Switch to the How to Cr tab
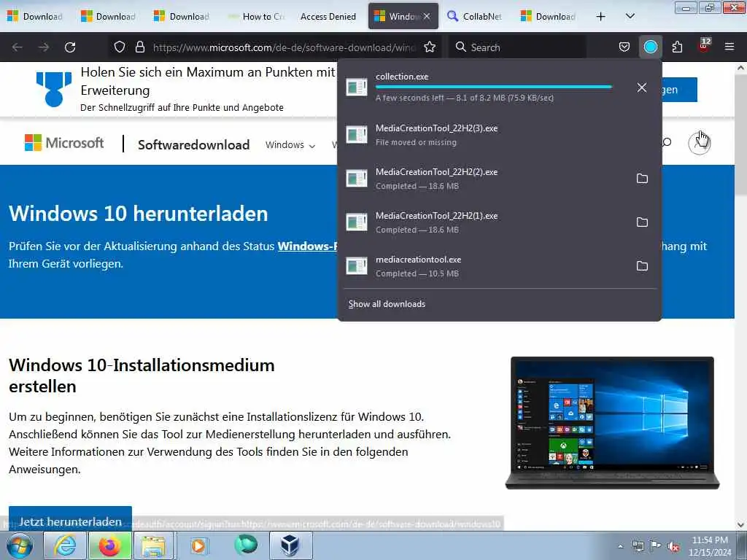 coord(256,17)
